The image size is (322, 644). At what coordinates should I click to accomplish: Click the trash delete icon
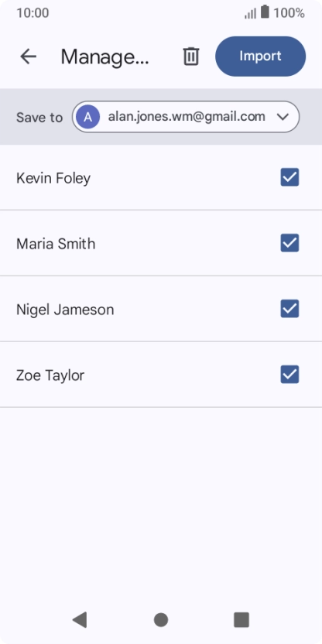point(191,57)
